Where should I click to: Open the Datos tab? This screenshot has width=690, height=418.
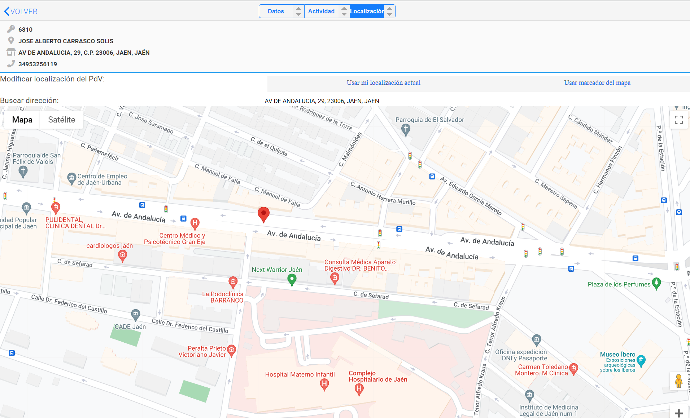(276, 11)
